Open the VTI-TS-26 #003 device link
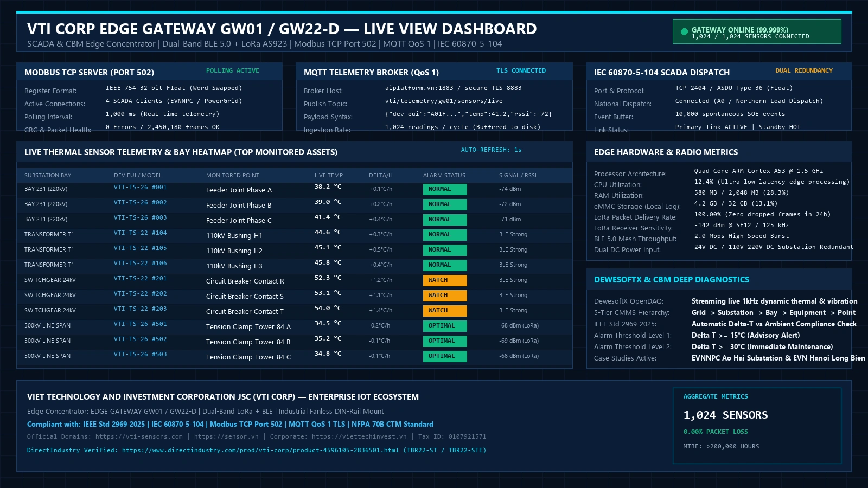 [140, 217]
